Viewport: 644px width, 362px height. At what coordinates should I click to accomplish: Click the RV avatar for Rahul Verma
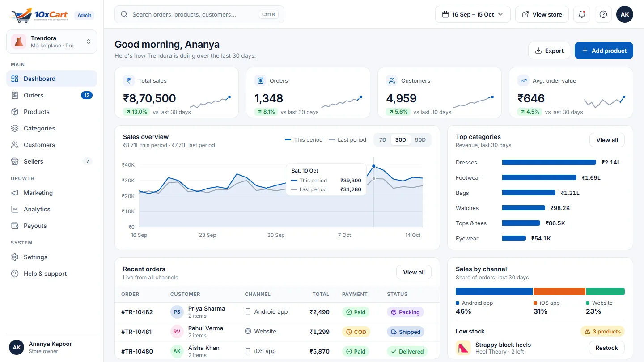coord(177,332)
